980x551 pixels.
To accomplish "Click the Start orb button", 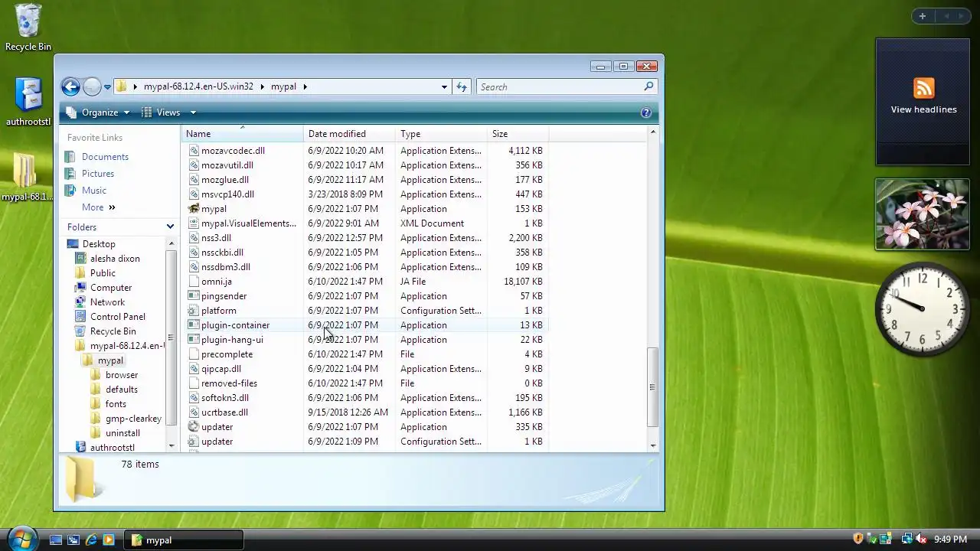I will point(21,538).
